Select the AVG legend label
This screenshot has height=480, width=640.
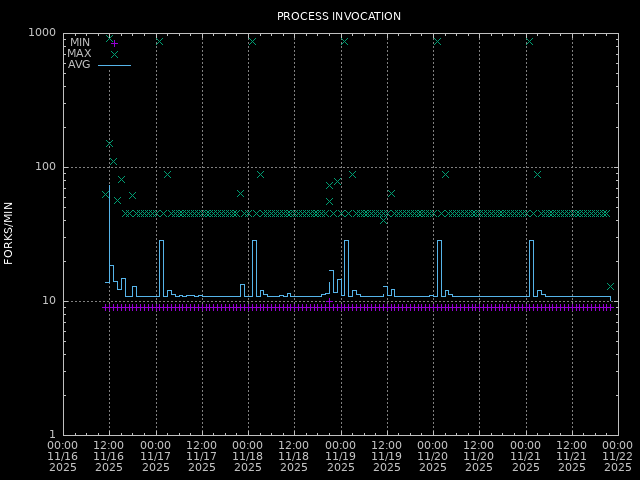click(79, 64)
